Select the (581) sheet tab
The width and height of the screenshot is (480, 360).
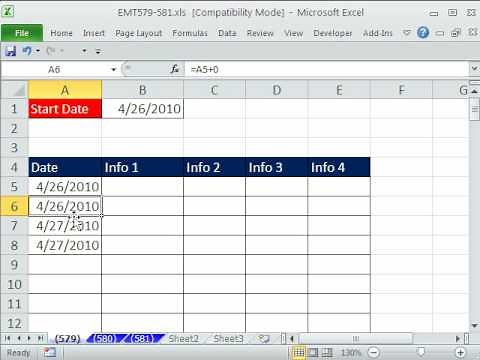(142, 339)
